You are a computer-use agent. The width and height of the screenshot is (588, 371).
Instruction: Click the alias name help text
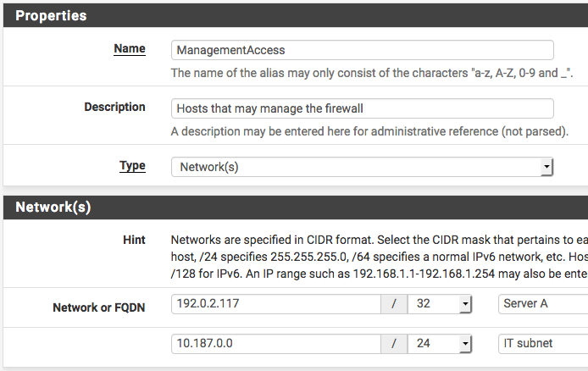(372, 74)
